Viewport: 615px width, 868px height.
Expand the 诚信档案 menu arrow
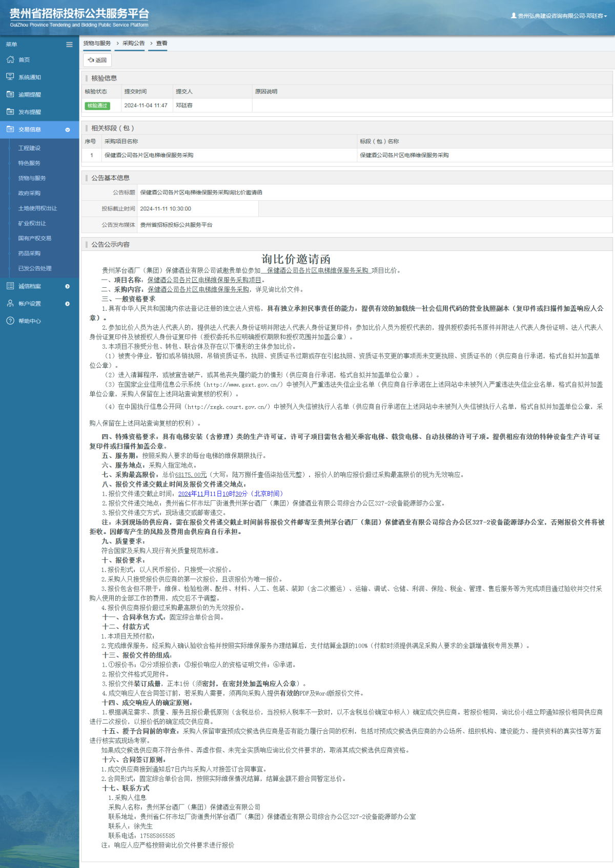point(67,286)
